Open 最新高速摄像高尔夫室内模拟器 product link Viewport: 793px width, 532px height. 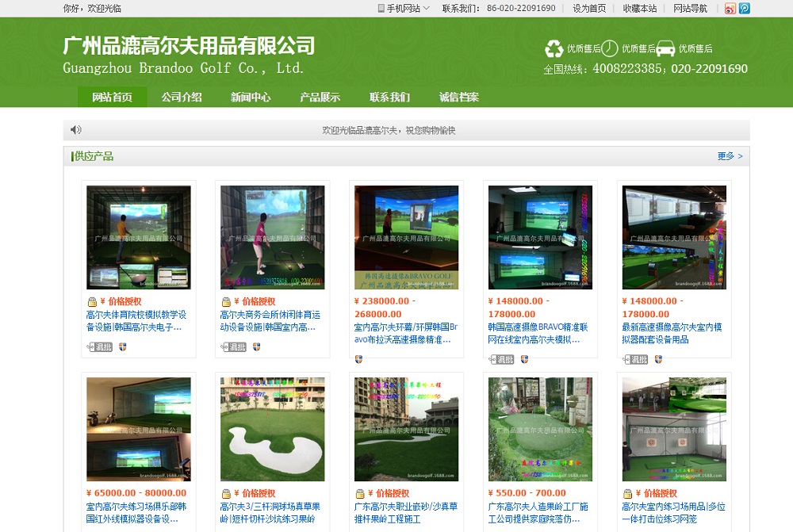pyautogui.click(x=672, y=333)
